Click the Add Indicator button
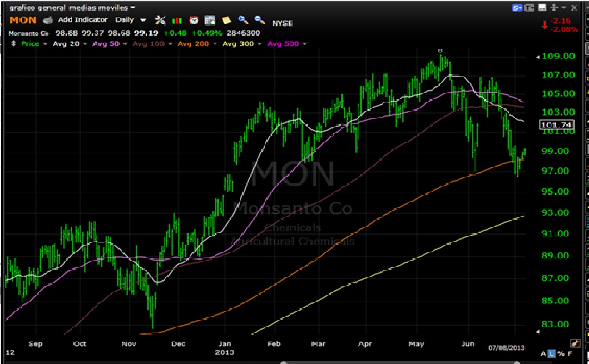The image size is (589, 364). [x=82, y=20]
